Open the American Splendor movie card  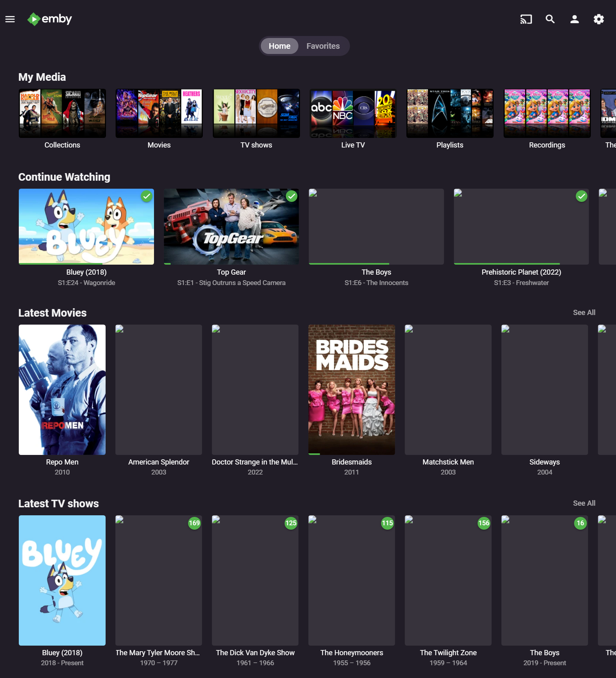(x=159, y=390)
